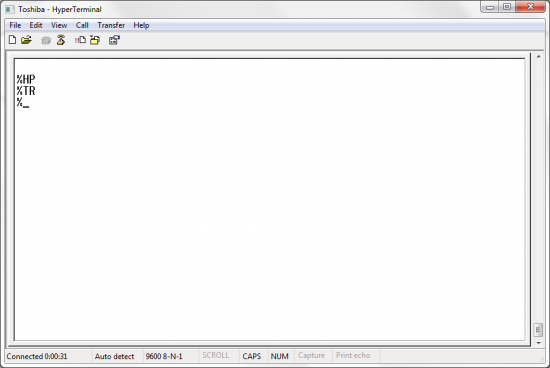Click the Disconnect toolbar icon
550x368 pixels.
point(61,40)
